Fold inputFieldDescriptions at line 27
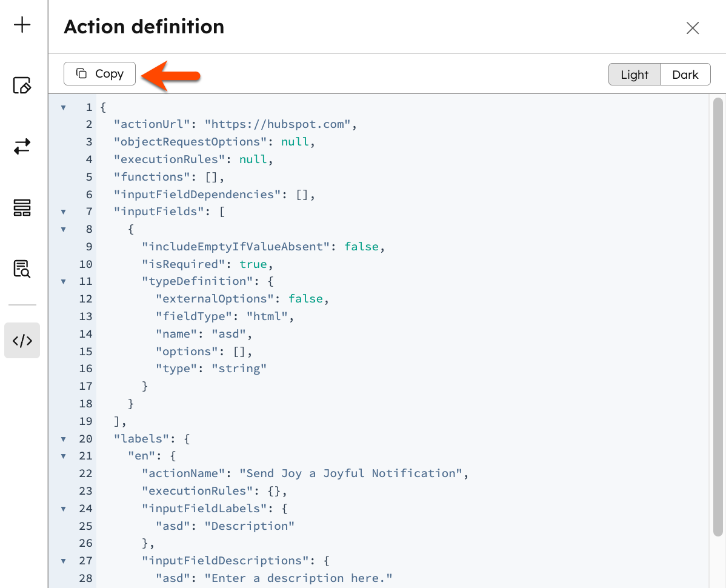 coord(63,561)
